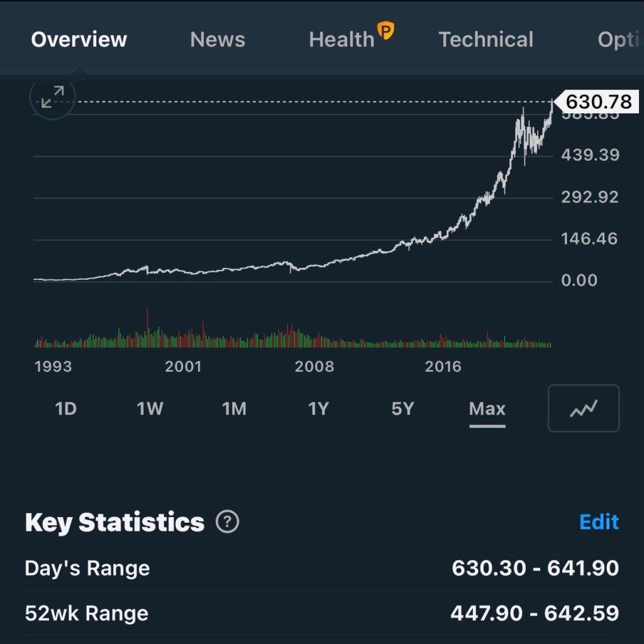Open the partially visible Options tab
Screen dimensions: 644x644
pyautogui.click(x=619, y=40)
